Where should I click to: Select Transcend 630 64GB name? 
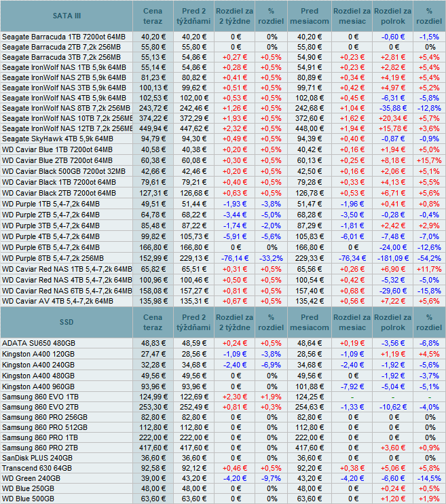37,468
